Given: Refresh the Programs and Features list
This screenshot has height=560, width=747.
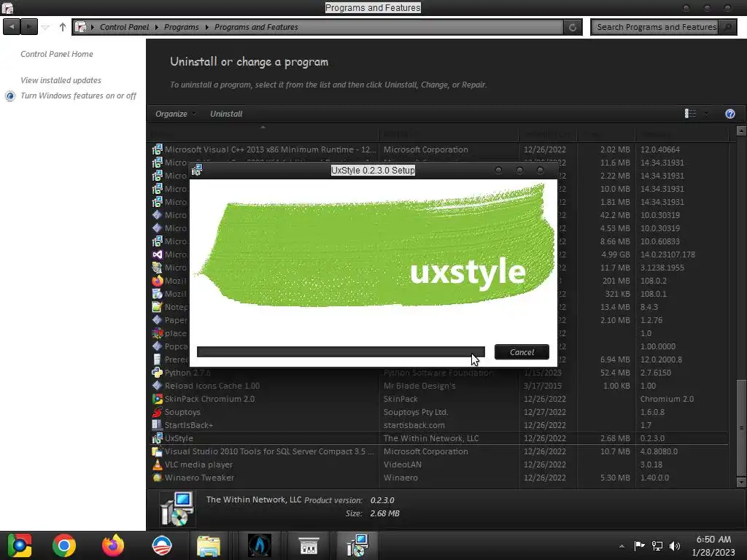Looking at the screenshot, I should pyautogui.click(x=572, y=27).
